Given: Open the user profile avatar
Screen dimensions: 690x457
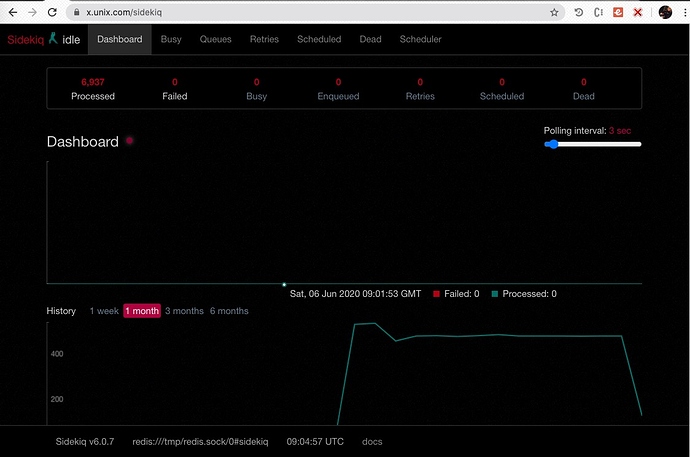Looking at the screenshot, I should click(x=665, y=12).
